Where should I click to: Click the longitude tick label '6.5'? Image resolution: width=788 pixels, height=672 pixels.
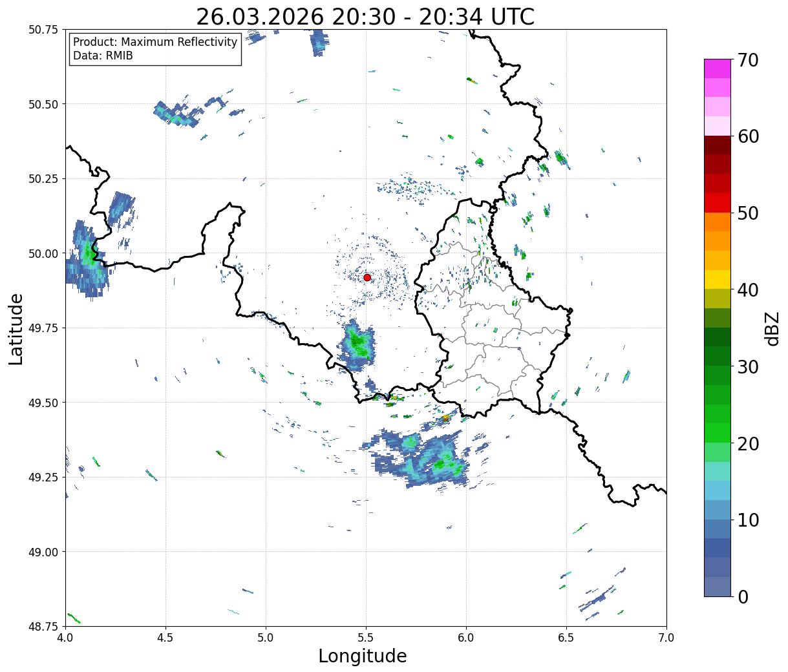pyautogui.click(x=566, y=637)
